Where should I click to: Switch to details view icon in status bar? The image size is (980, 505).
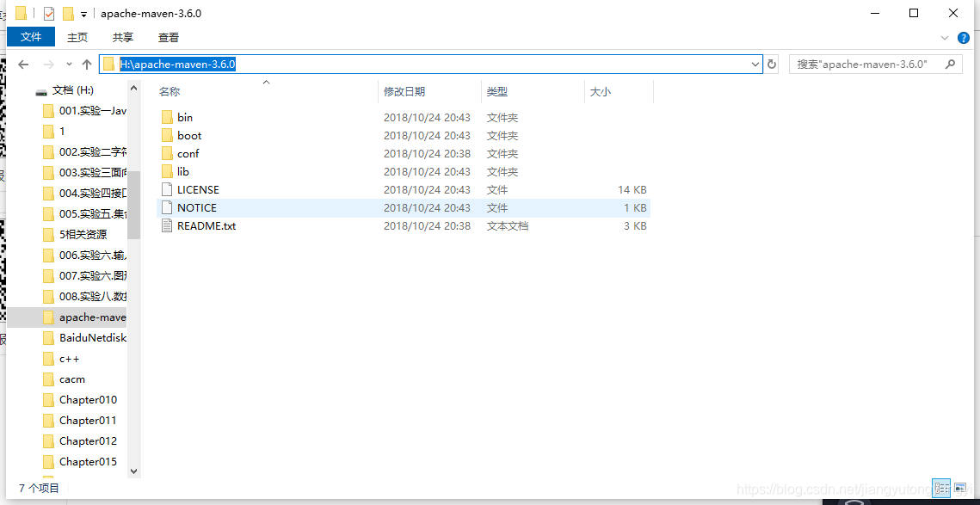pyautogui.click(x=941, y=488)
